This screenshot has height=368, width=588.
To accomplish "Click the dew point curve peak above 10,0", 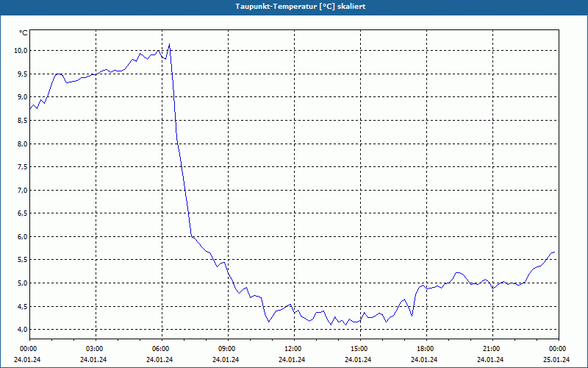I will coord(170,44).
